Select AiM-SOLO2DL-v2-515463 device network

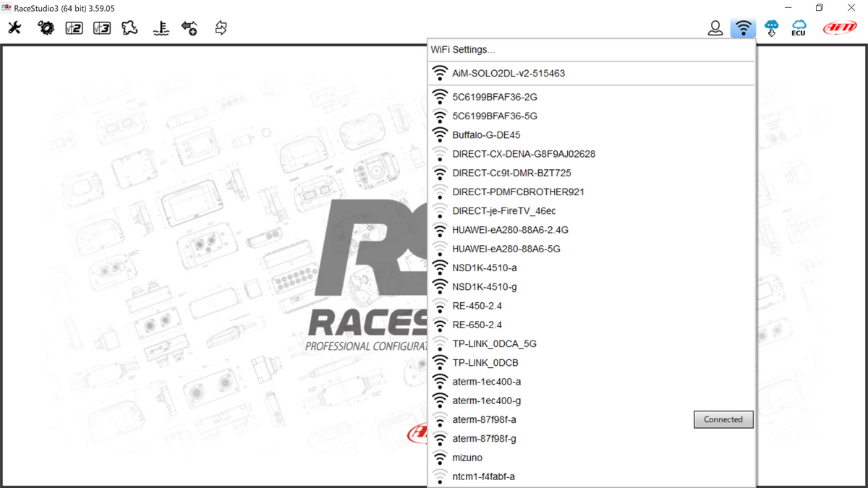[x=591, y=73]
